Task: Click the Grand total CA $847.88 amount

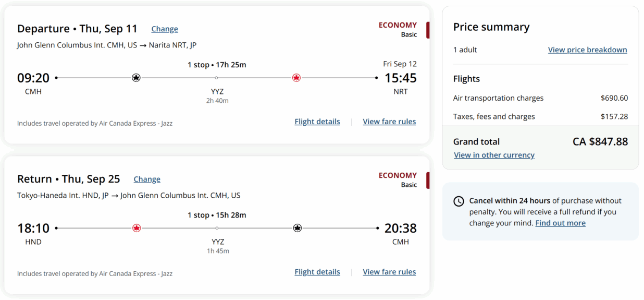Action: (600, 141)
